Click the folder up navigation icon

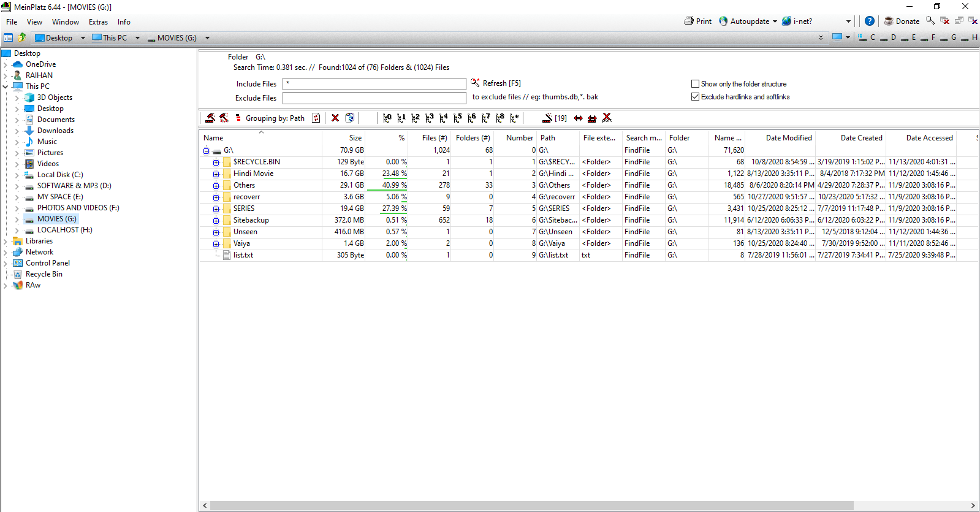point(22,37)
